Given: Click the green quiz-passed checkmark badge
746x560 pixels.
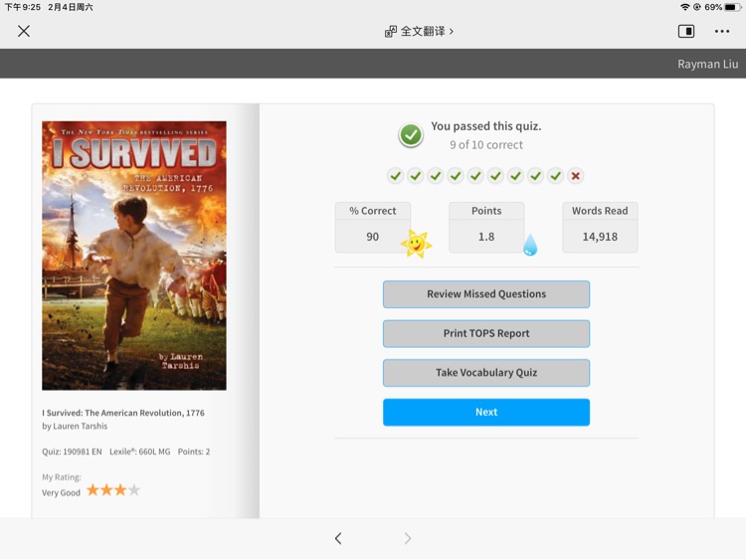Looking at the screenshot, I should coord(411,135).
